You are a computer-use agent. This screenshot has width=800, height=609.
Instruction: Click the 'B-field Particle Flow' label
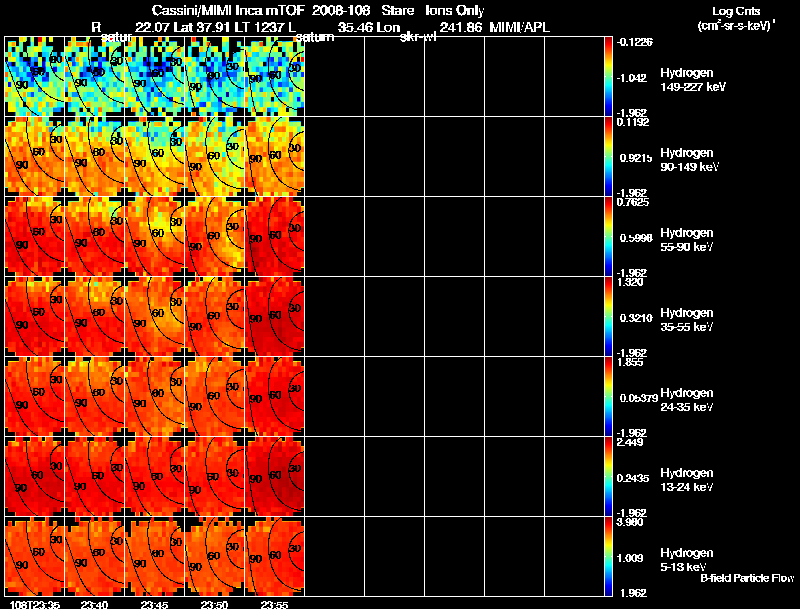coord(747,578)
